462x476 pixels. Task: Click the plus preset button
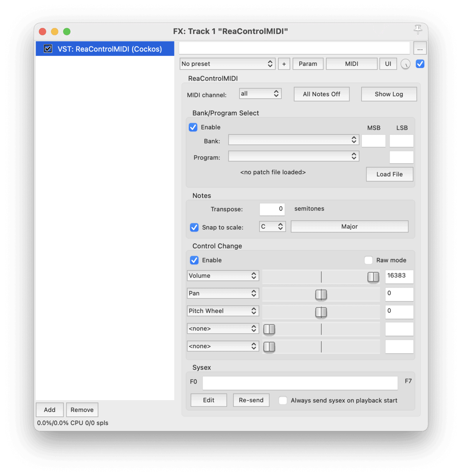(284, 64)
